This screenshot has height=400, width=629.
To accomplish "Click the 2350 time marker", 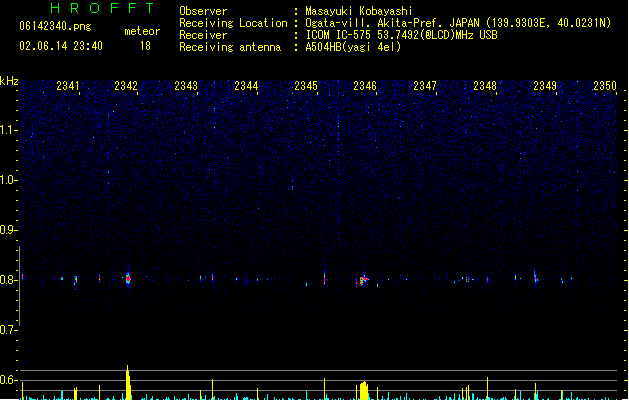I will pos(605,86).
